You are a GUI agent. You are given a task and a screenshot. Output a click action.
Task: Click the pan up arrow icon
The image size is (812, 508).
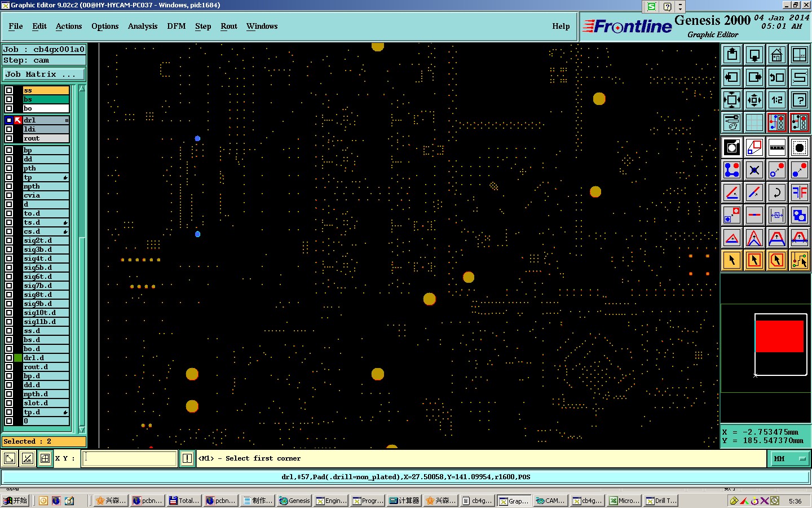coord(732,55)
